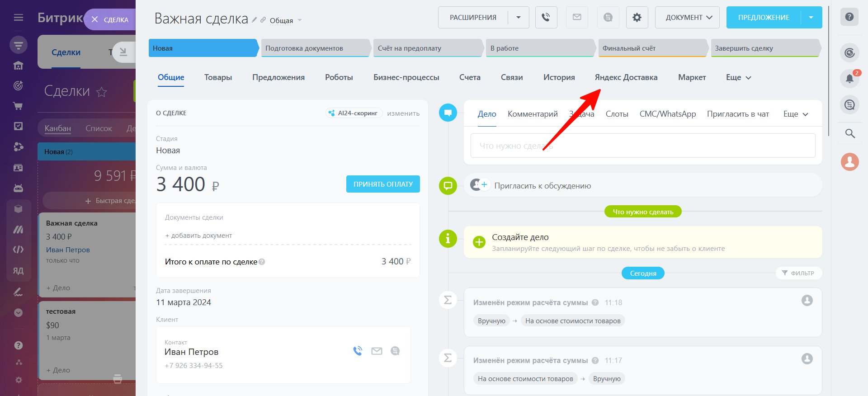This screenshot has width=868, height=396.
Task: Click the help question mark icon top right
Action: [x=849, y=17]
